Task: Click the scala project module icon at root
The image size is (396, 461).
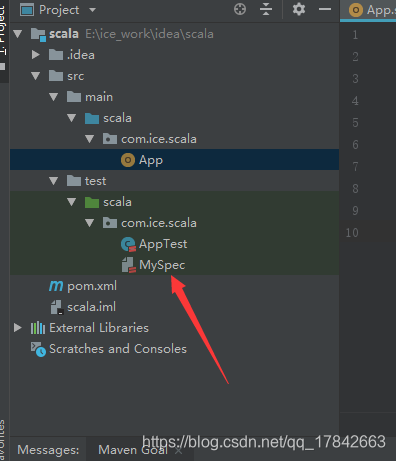Action: tap(38, 34)
